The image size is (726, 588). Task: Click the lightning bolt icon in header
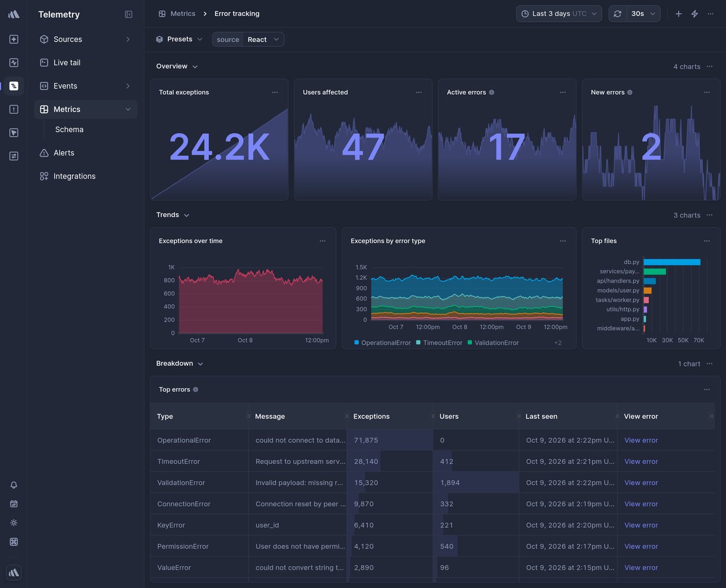[695, 14]
